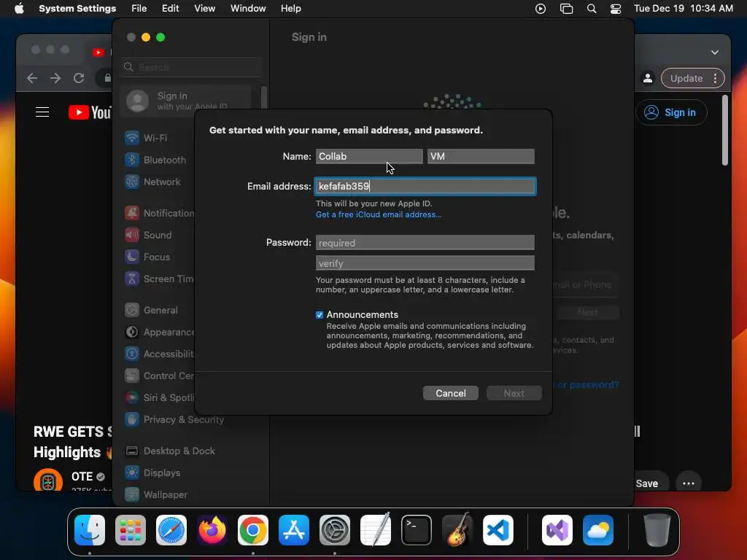Select Control Center sidebar icon

point(132,376)
